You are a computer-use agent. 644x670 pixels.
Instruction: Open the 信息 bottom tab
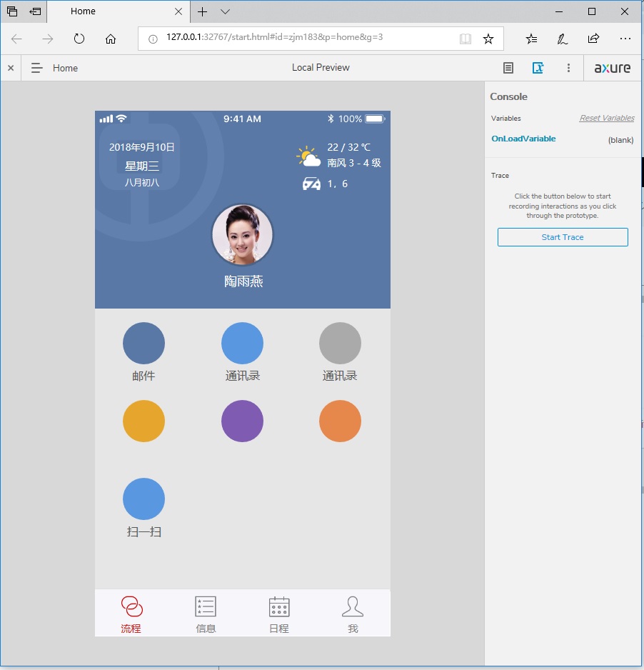206,614
